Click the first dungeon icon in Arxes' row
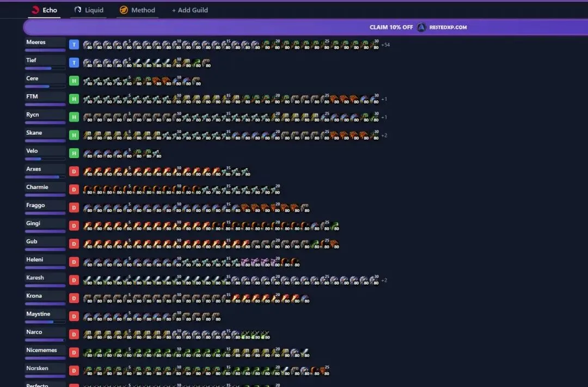The width and height of the screenshot is (588, 387). point(87,172)
